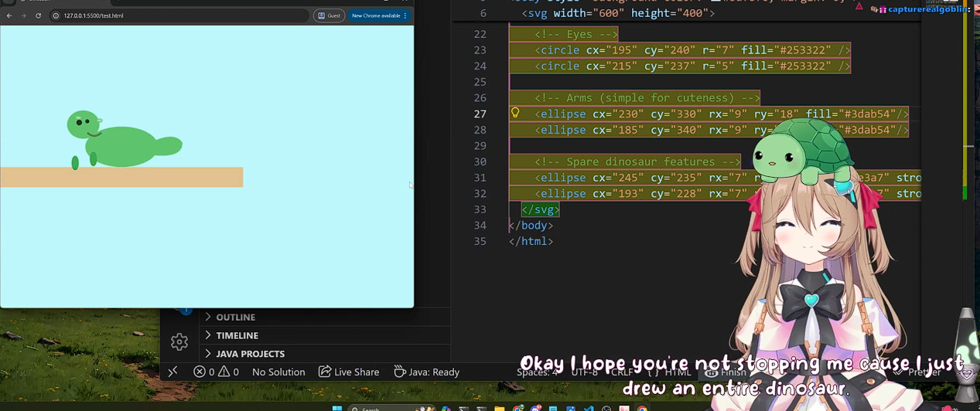Open the Guest profile button in Chrome

click(330, 15)
